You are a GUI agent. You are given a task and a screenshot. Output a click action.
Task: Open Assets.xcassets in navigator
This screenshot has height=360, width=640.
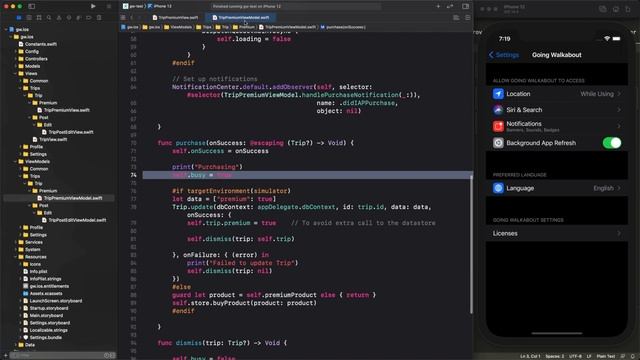(43, 293)
